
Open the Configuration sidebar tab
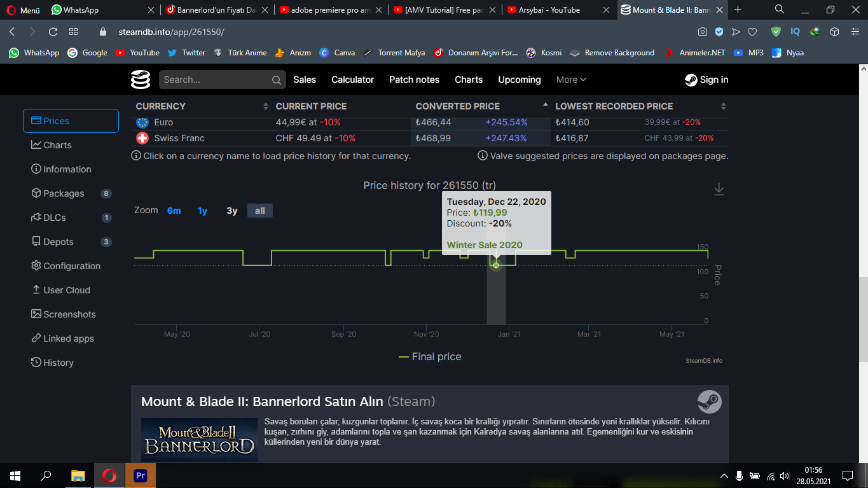(71, 266)
